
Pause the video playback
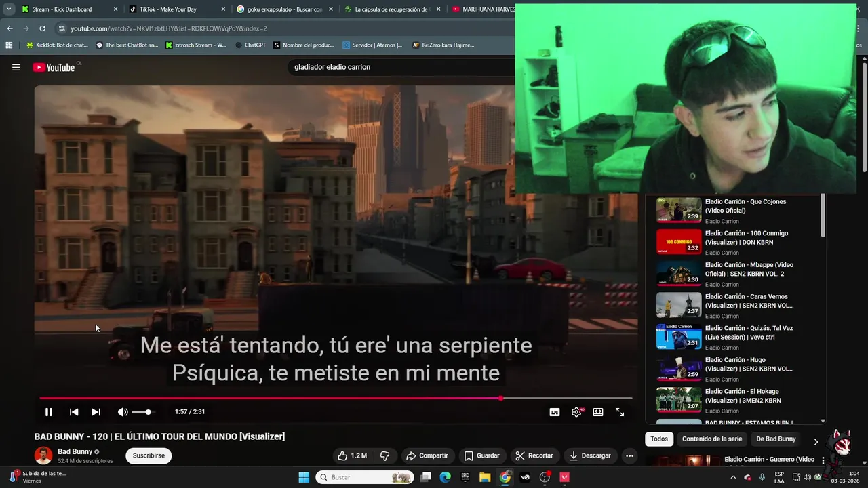pos(49,412)
